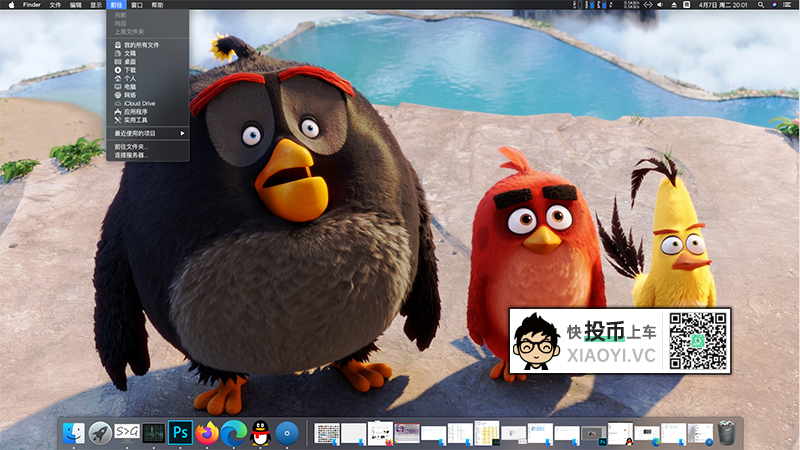Open the S>G app in Dock
The width and height of the screenshot is (800, 450).
[x=127, y=433]
